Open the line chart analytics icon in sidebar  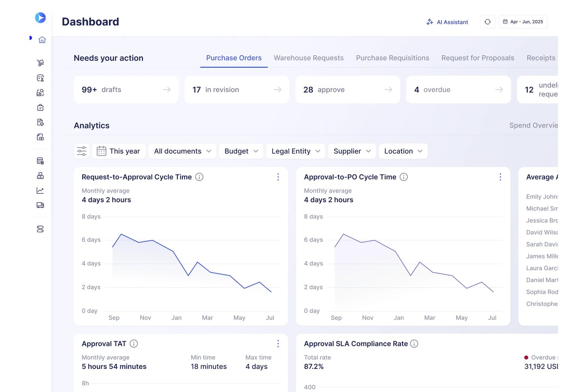[40, 191]
